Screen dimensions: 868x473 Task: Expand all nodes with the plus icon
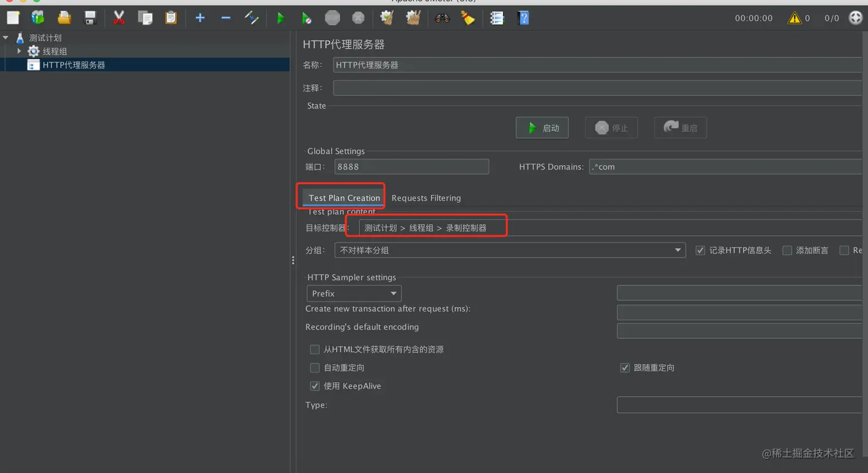[200, 18]
